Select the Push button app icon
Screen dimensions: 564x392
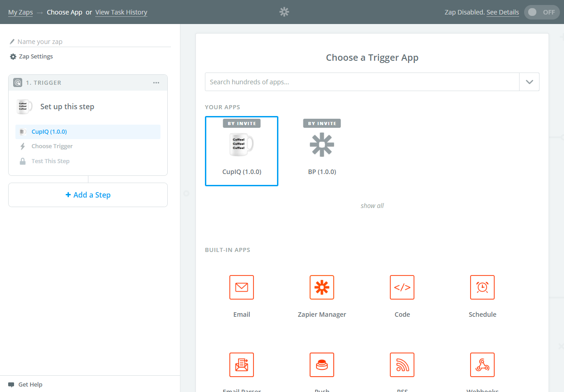(x=322, y=365)
